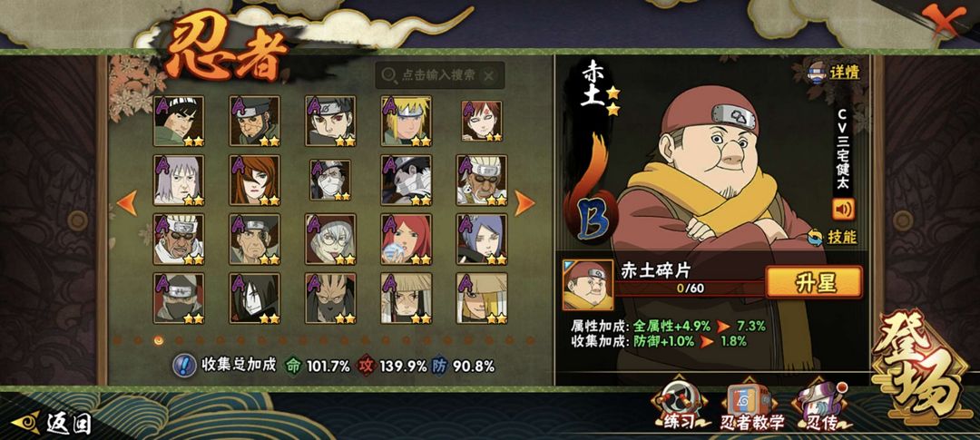Click the fragment progress bar 0/60
The height and width of the screenshot is (440, 980).
[x=690, y=288]
